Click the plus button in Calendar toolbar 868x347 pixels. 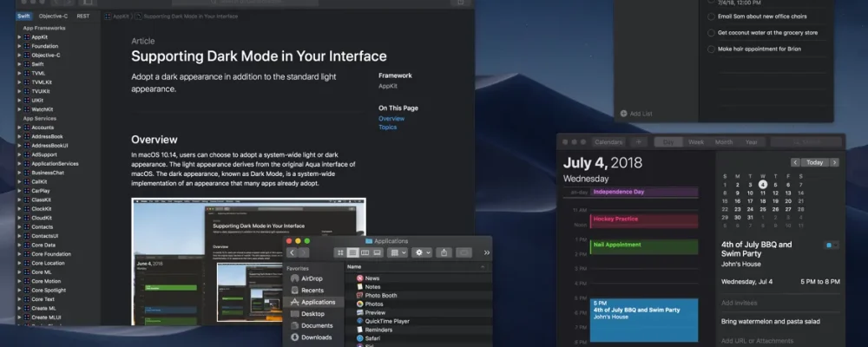(x=638, y=142)
